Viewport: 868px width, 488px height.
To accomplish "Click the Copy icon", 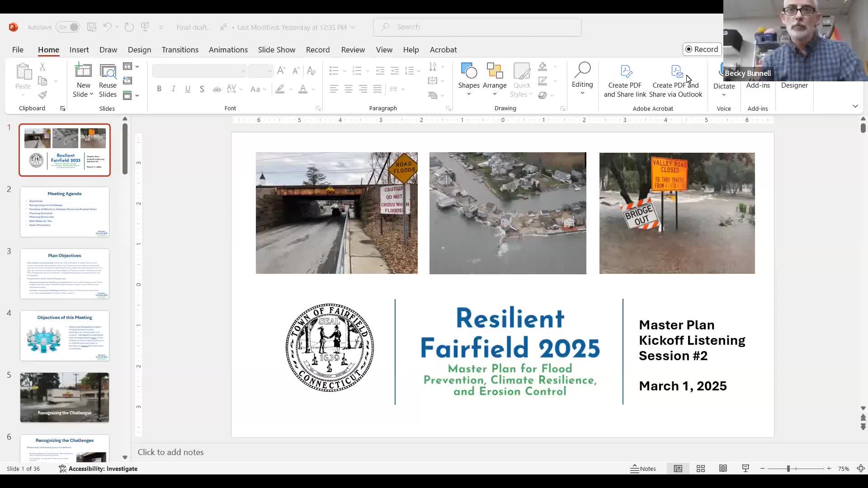I will [x=42, y=81].
